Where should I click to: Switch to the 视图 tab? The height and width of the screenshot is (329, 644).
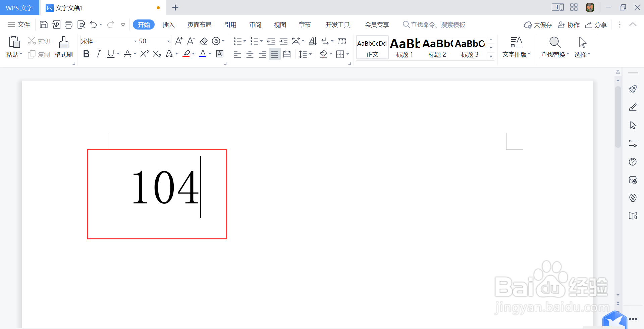coord(280,25)
